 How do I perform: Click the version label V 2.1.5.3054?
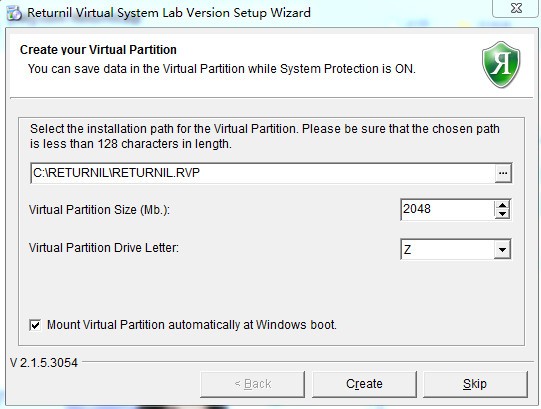pos(44,363)
